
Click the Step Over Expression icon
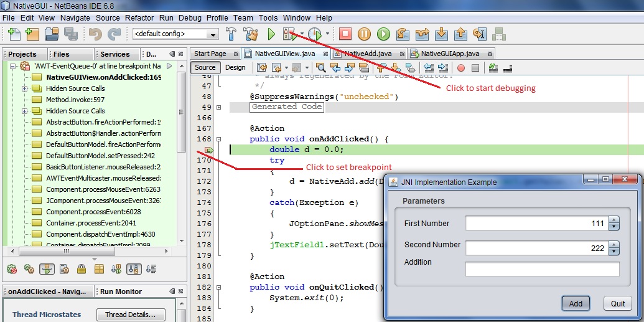coord(422,34)
